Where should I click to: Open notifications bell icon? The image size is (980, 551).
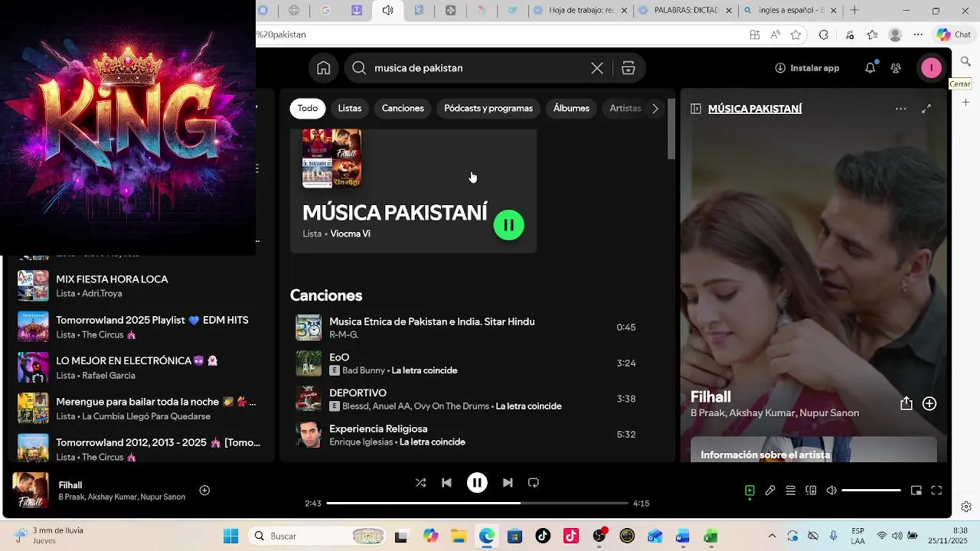coord(870,68)
